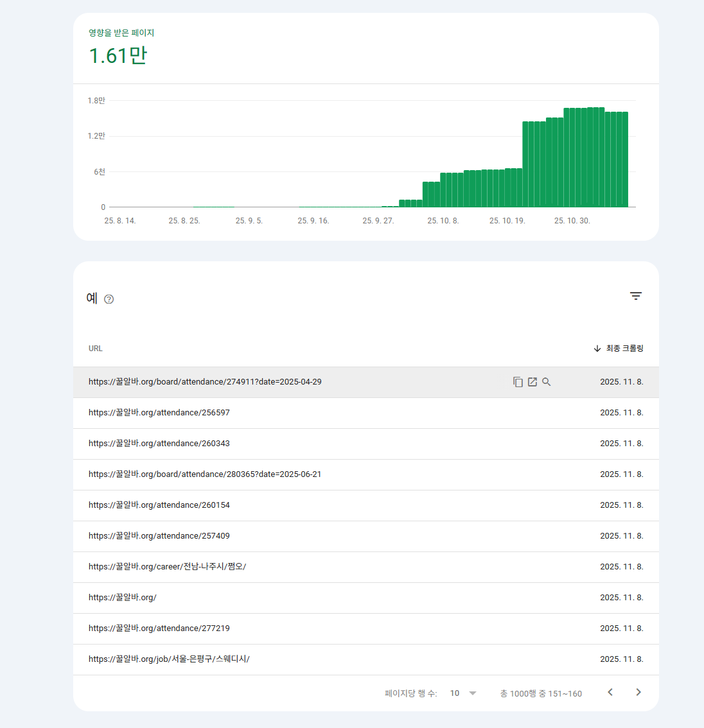
Task: Click the URL column header
Action: point(96,349)
